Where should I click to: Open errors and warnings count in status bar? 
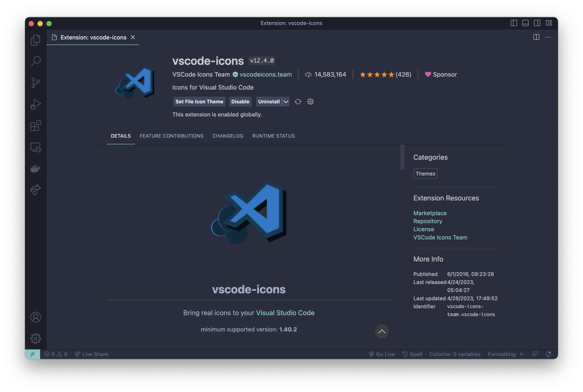pos(56,354)
